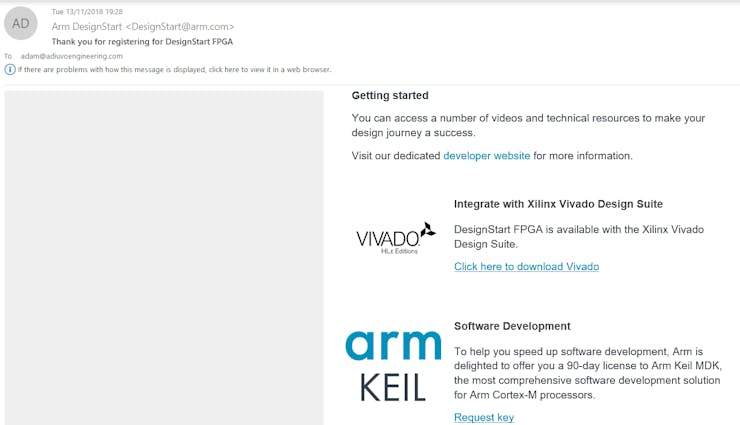Click the arm KEIL logo
The image size is (740, 425).
(x=393, y=366)
